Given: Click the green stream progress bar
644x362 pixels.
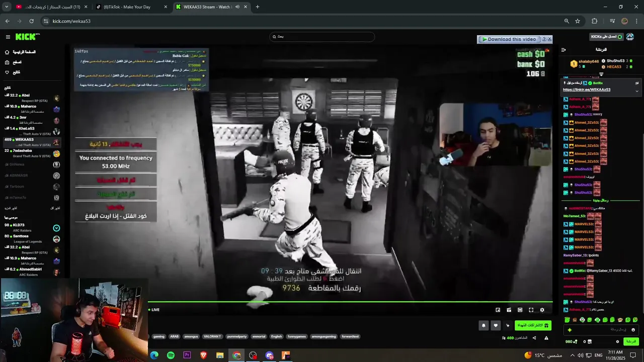Looking at the screenshot, I should click(x=350, y=303).
